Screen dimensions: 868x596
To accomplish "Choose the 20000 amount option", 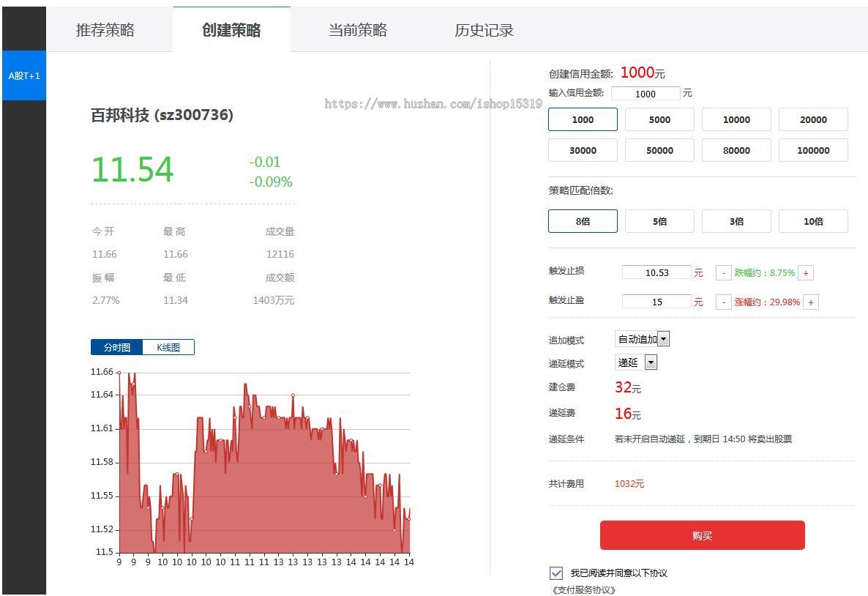I will 813,119.
